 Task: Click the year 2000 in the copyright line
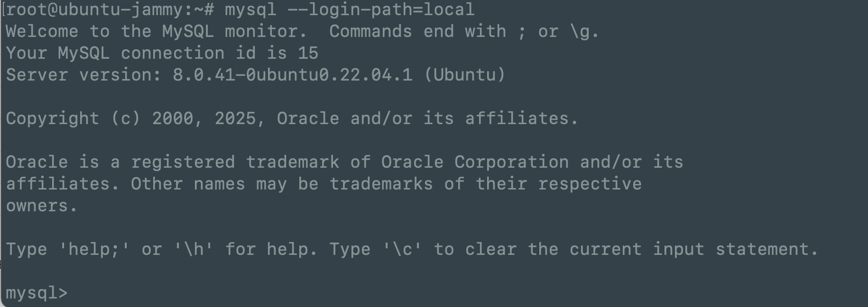(172, 118)
